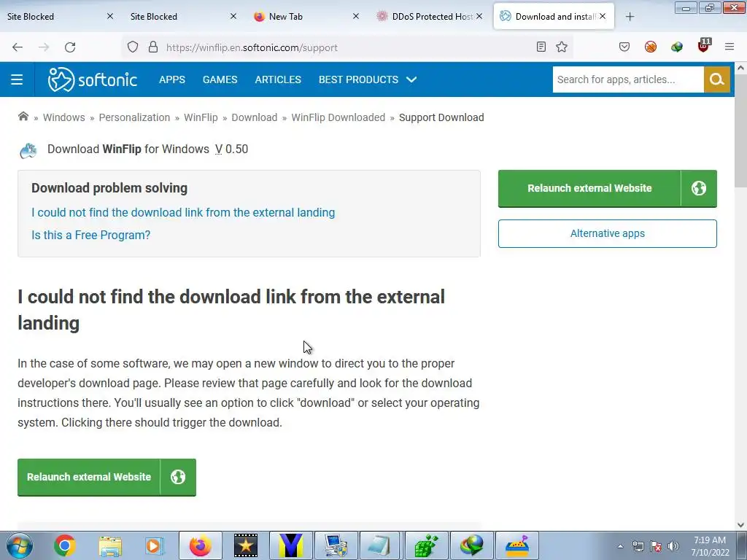
Task: Open 'I could not find the download link' link
Action: coord(183,212)
